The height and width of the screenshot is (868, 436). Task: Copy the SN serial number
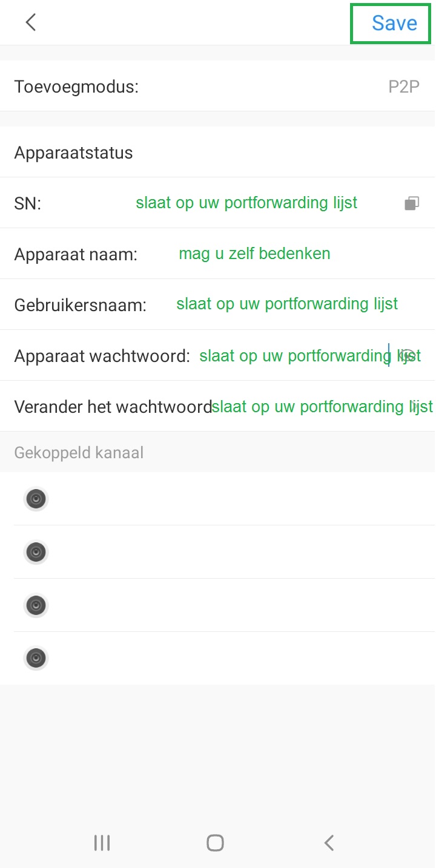pyautogui.click(x=412, y=203)
